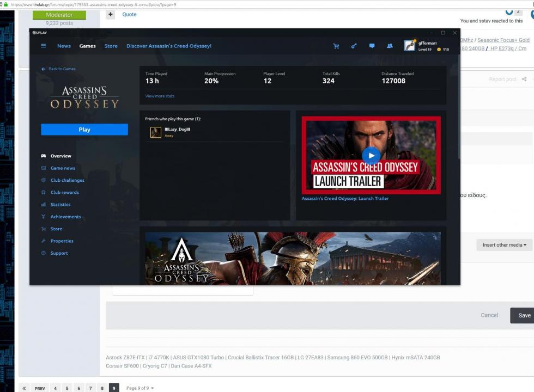The height and width of the screenshot is (392, 534).
Task: Click the gffermari profile avatar
Action: pyautogui.click(x=410, y=46)
